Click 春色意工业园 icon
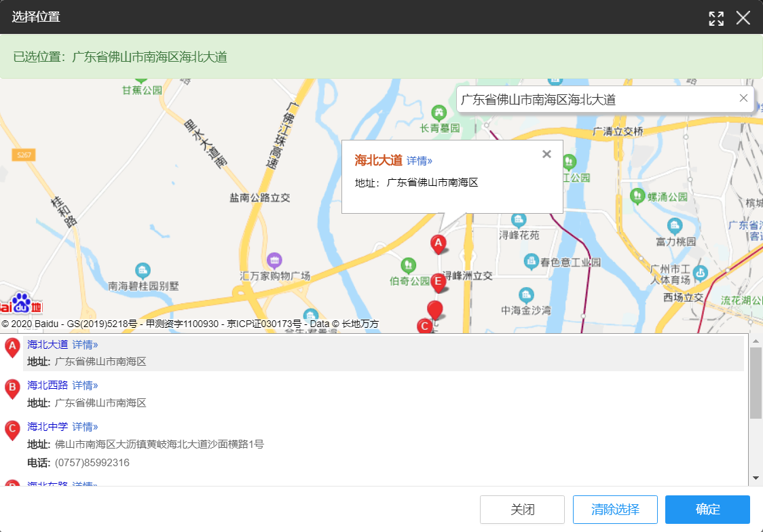 pyautogui.click(x=531, y=262)
